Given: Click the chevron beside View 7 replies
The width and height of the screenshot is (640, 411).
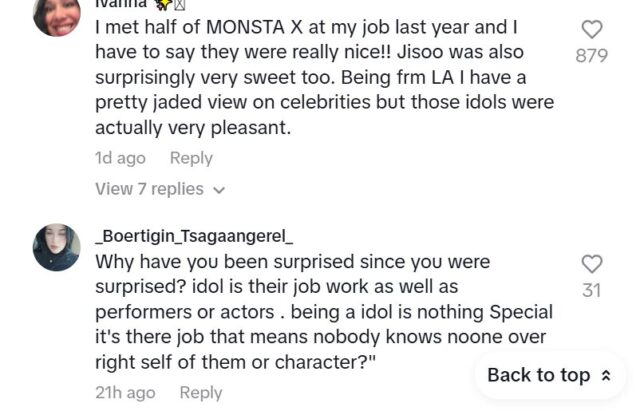Looking at the screenshot, I should coord(219,190).
